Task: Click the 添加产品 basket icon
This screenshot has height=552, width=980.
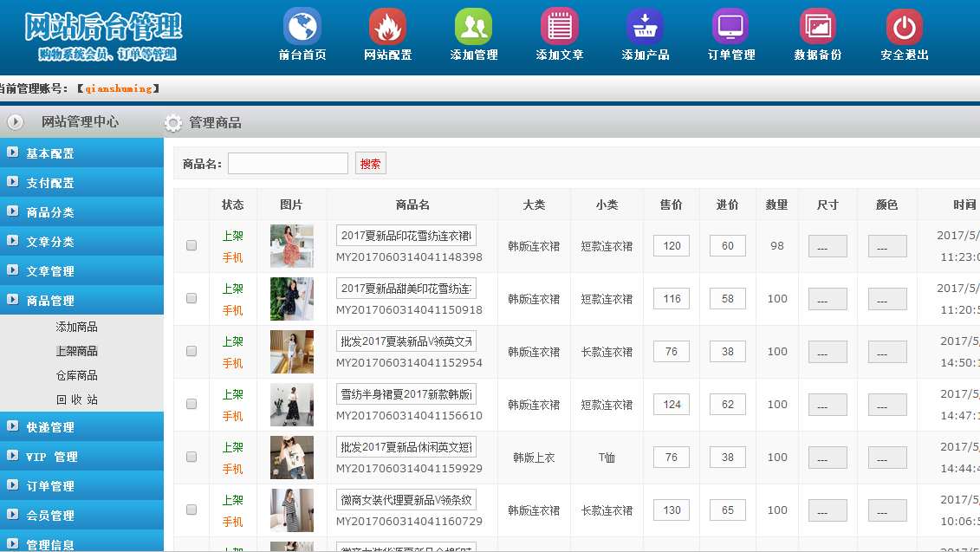Action: click(645, 27)
